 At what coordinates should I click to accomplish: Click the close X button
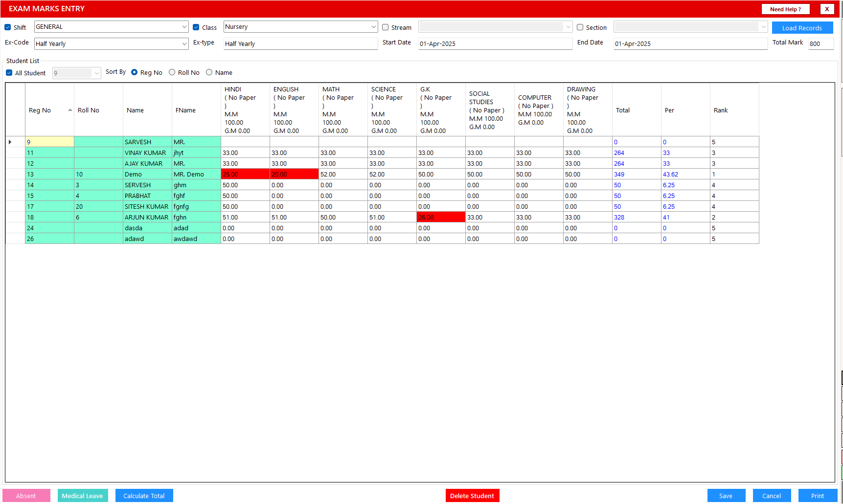click(x=827, y=9)
